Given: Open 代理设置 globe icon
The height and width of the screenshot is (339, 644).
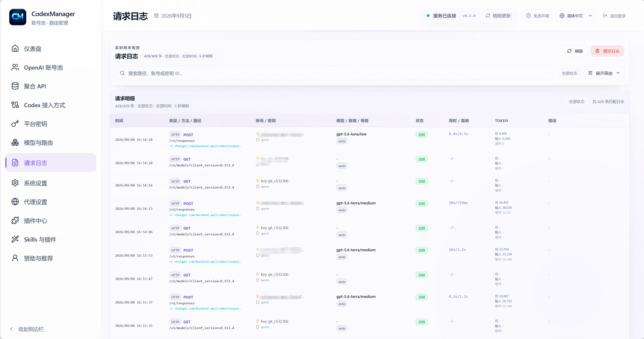Looking at the screenshot, I should [15, 202].
